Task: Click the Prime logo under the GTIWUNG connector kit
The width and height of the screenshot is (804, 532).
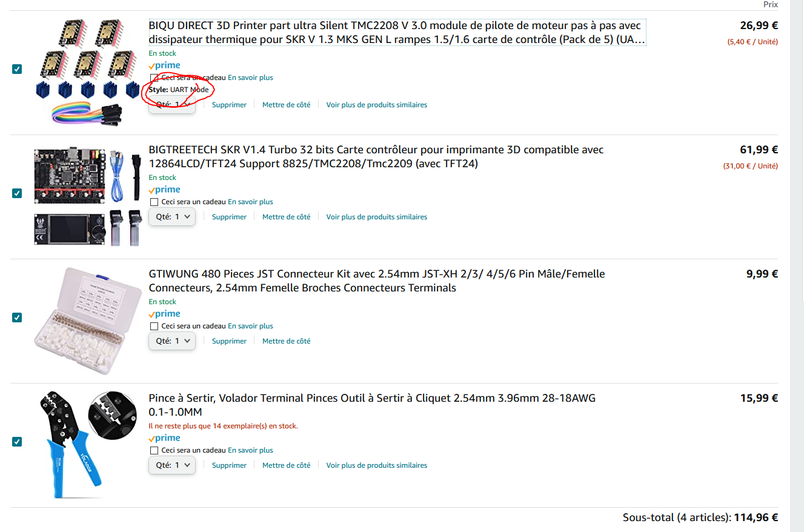Action: 164,314
